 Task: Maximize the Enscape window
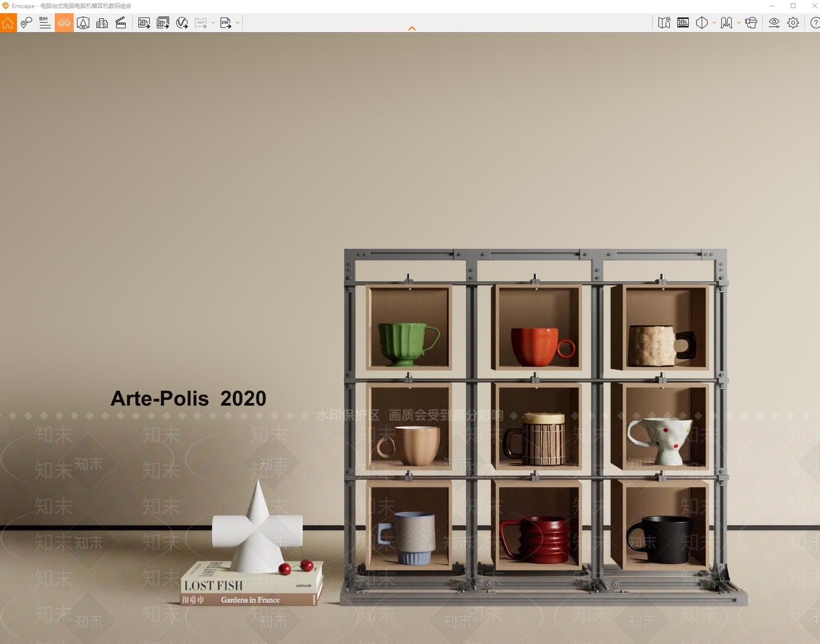point(793,6)
